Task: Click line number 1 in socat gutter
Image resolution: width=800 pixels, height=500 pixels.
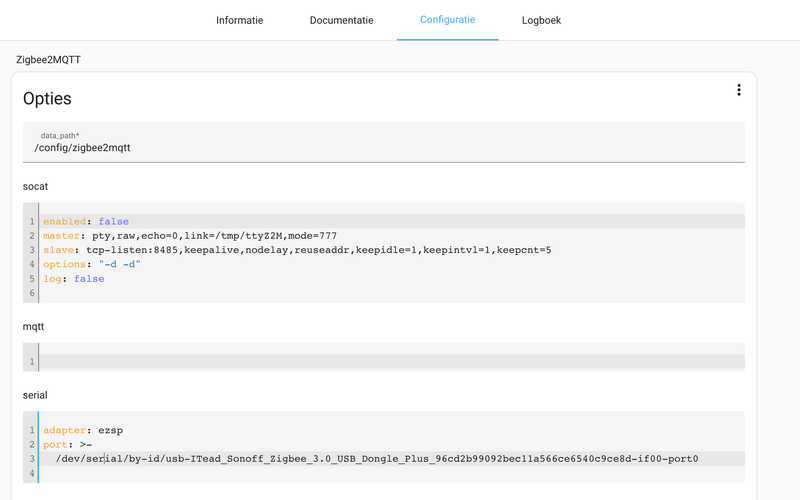Action: click(x=32, y=222)
